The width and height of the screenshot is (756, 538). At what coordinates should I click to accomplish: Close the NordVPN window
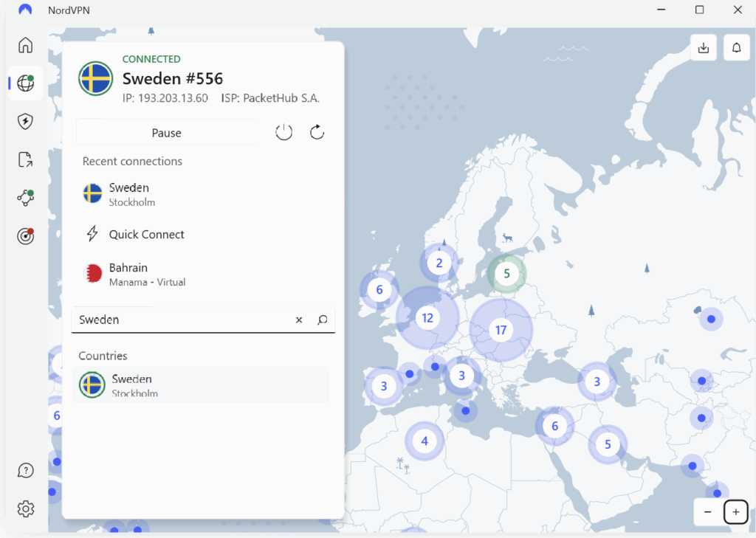(738, 10)
